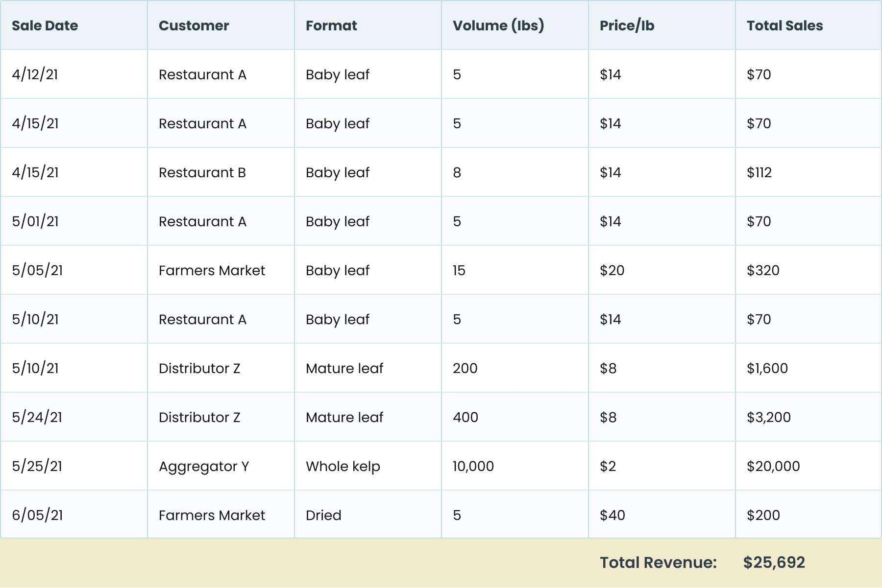Select the 4/12/21 sale date cell
This screenshot has height=588, width=882.
click(x=35, y=74)
